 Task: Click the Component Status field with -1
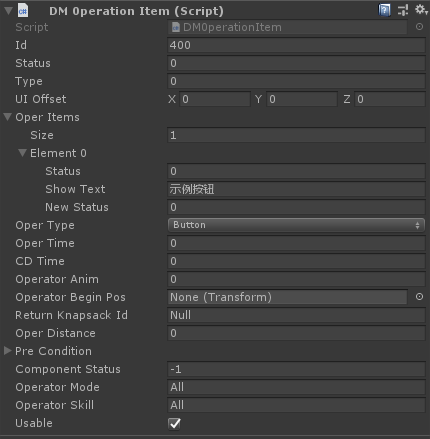click(x=296, y=369)
